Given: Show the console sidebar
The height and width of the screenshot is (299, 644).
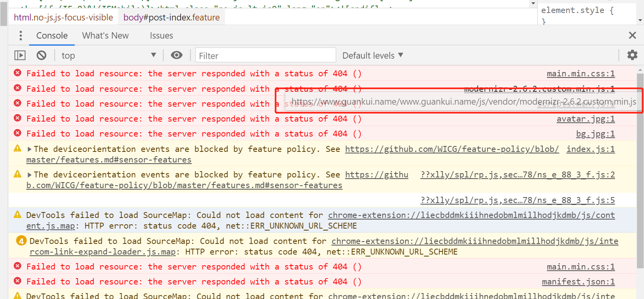Looking at the screenshot, I should click(20, 55).
